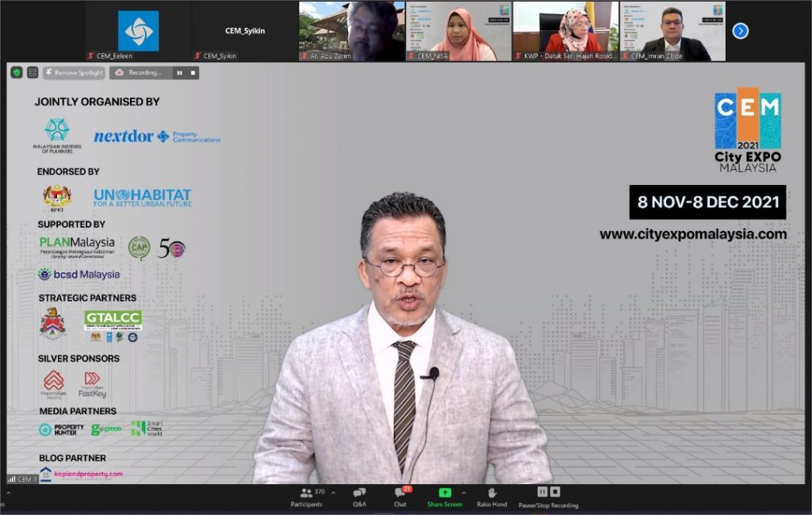
Task: Open the gallery view layout icon
Action: coord(32,72)
